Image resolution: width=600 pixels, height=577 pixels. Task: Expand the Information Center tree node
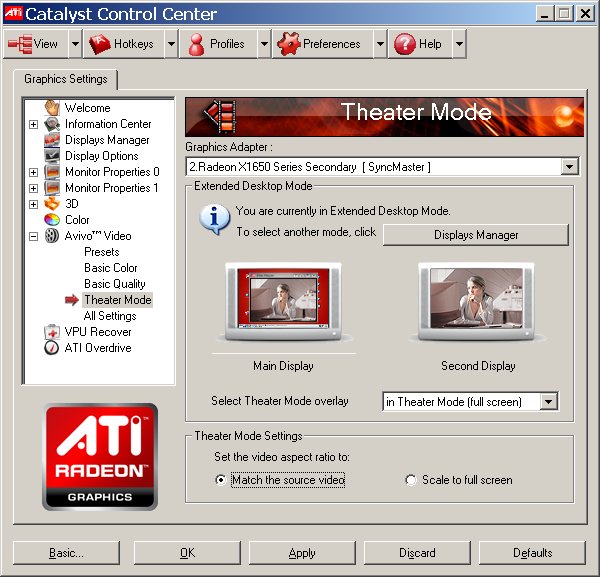[34, 124]
